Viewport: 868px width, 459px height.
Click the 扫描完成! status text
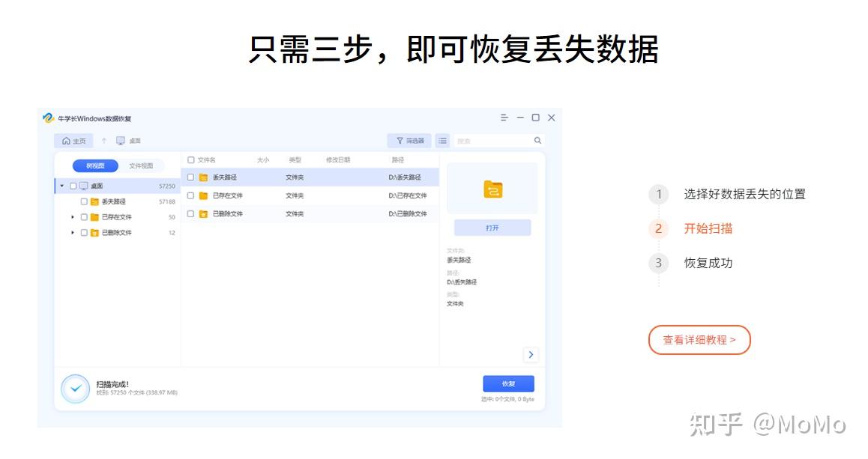point(112,384)
